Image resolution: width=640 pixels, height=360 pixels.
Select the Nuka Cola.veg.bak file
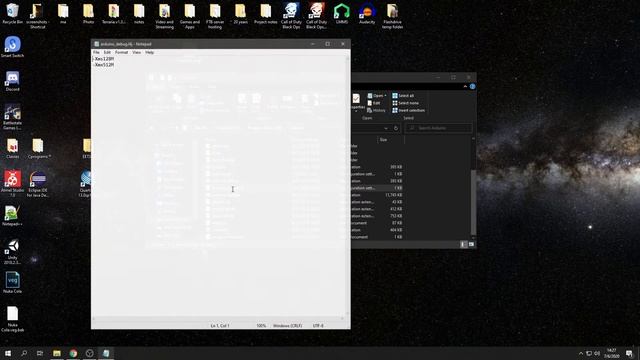coord(12,319)
